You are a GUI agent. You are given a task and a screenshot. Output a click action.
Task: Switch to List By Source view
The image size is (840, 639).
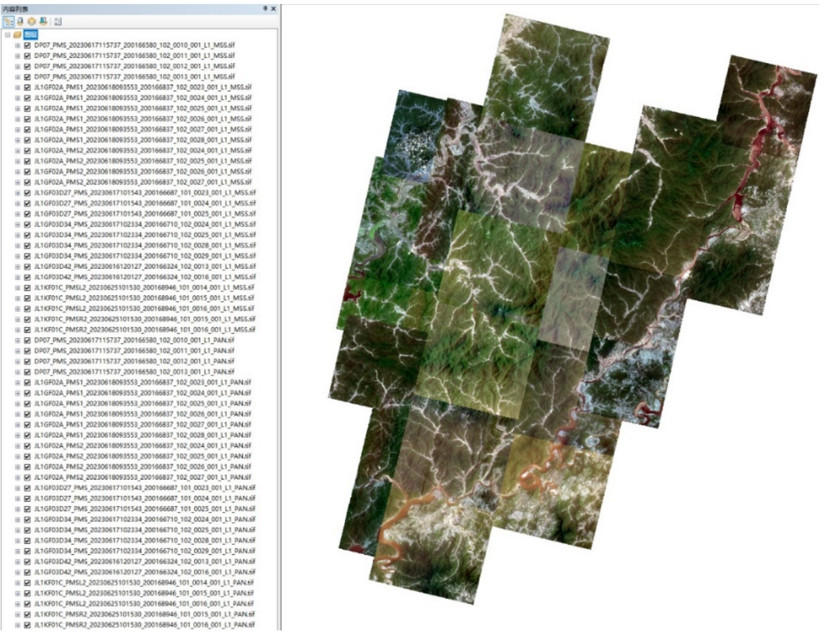[x=20, y=22]
